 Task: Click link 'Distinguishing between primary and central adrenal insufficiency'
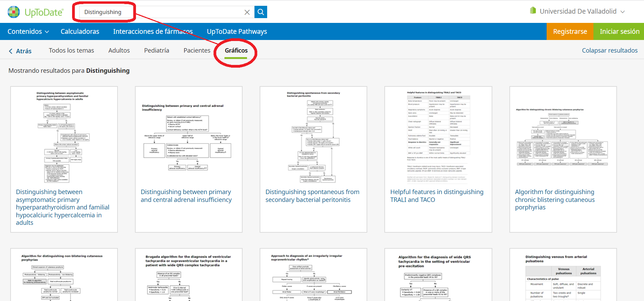point(186,196)
